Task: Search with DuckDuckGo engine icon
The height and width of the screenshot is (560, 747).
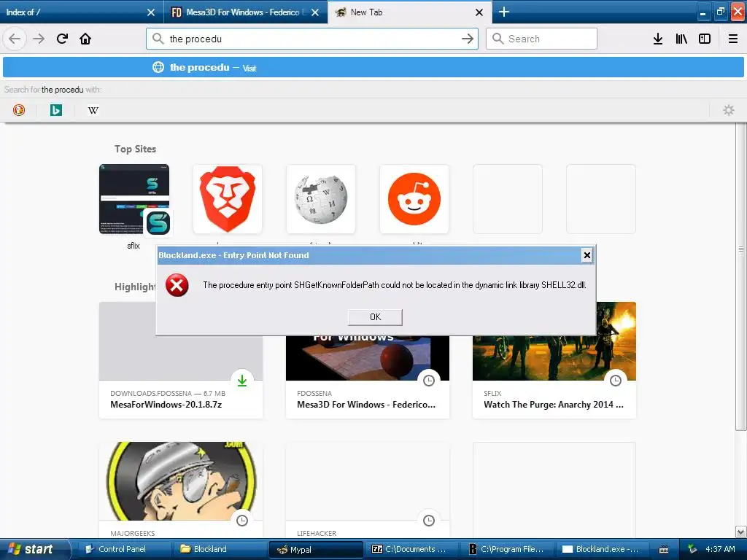Action: tap(18, 110)
